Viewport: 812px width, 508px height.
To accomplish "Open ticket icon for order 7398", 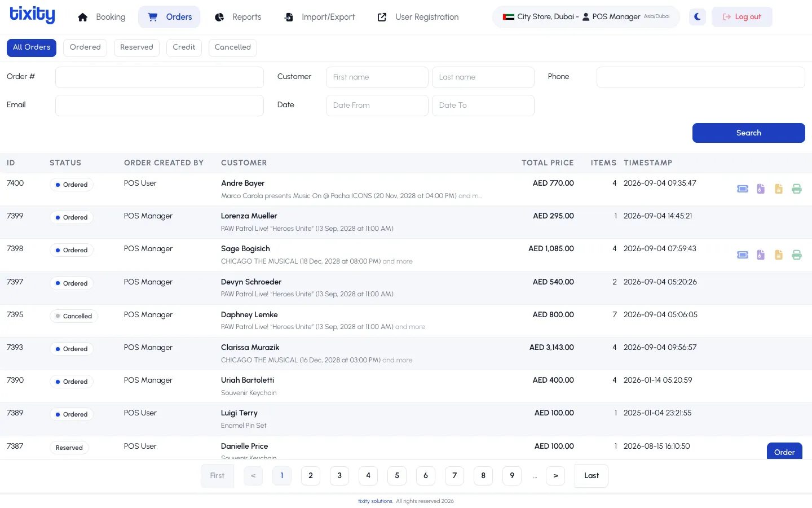I will pyautogui.click(x=743, y=255).
